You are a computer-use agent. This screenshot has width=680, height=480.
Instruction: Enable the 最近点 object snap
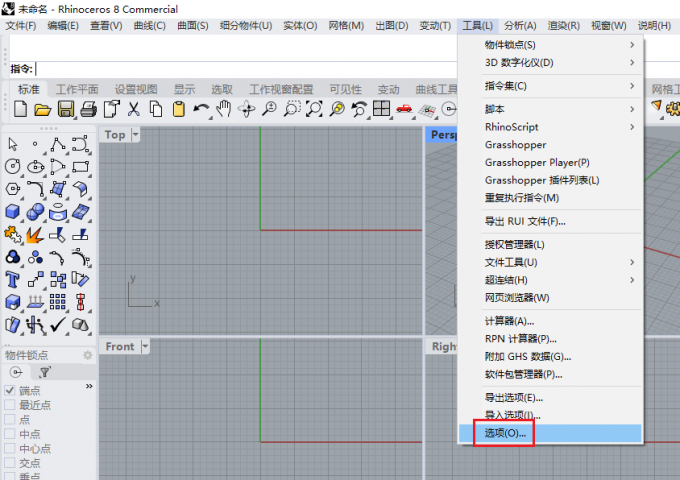(x=10, y=405)
